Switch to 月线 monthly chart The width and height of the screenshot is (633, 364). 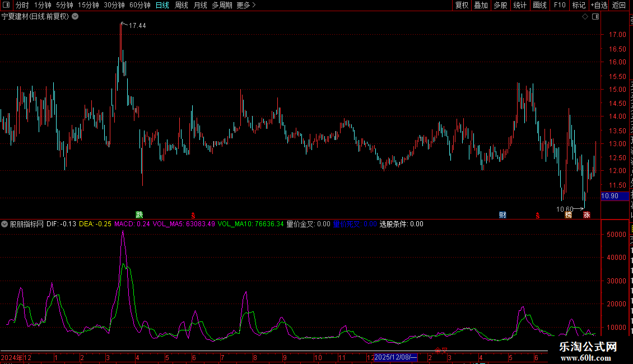click(200, 5)
